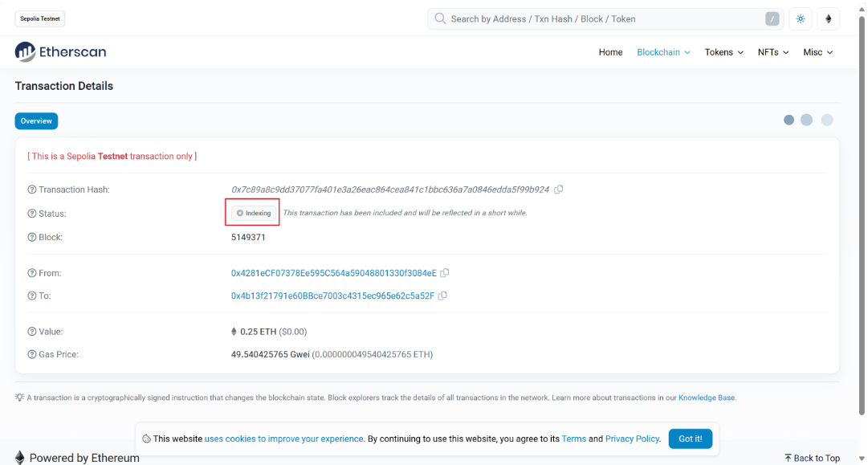Image resolution: width=868 pixels, height=465 pixels.
Task: Copy the transaction hash to clipboard
Action: (559, 190)
